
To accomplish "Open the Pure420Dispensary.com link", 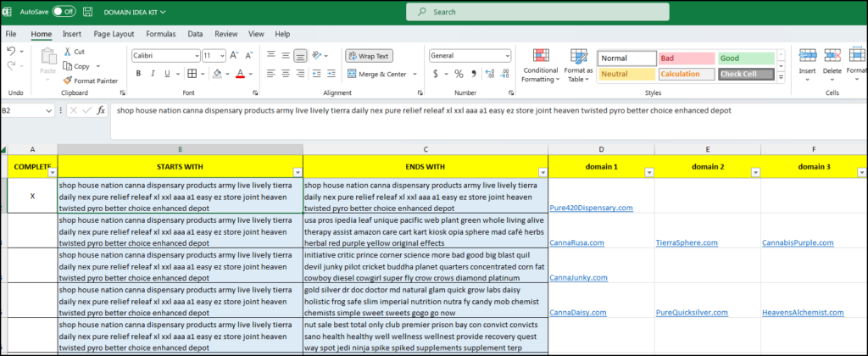I will click(591, 208).
